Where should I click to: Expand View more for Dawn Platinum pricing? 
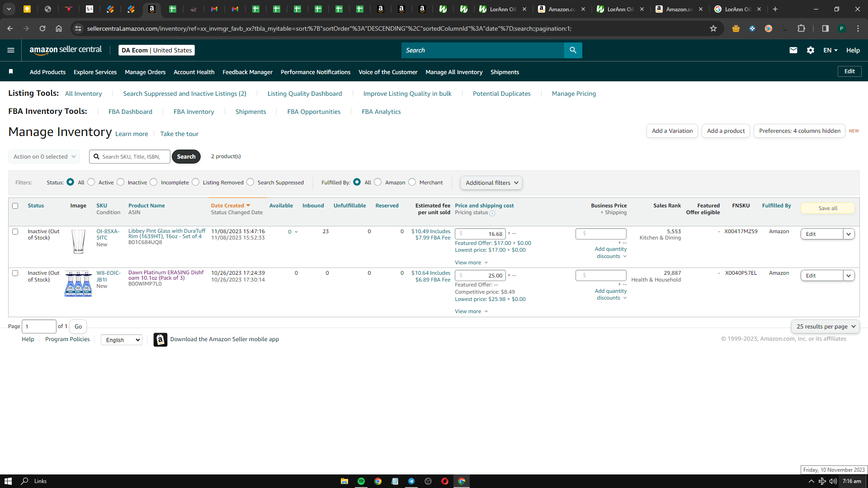click(x=472, y=311)
